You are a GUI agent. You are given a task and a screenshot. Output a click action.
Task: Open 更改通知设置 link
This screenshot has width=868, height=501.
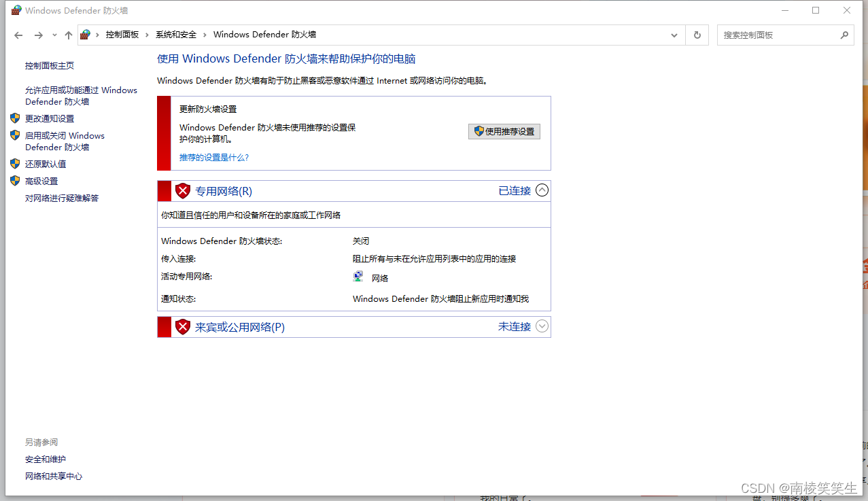tap(50, 119)
